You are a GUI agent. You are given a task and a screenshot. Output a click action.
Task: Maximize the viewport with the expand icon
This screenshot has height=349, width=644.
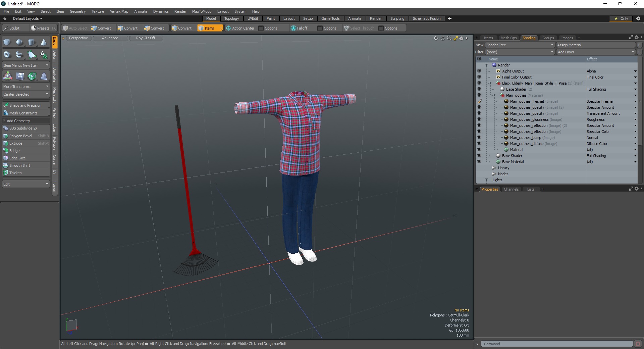click(x=455, y=38)
